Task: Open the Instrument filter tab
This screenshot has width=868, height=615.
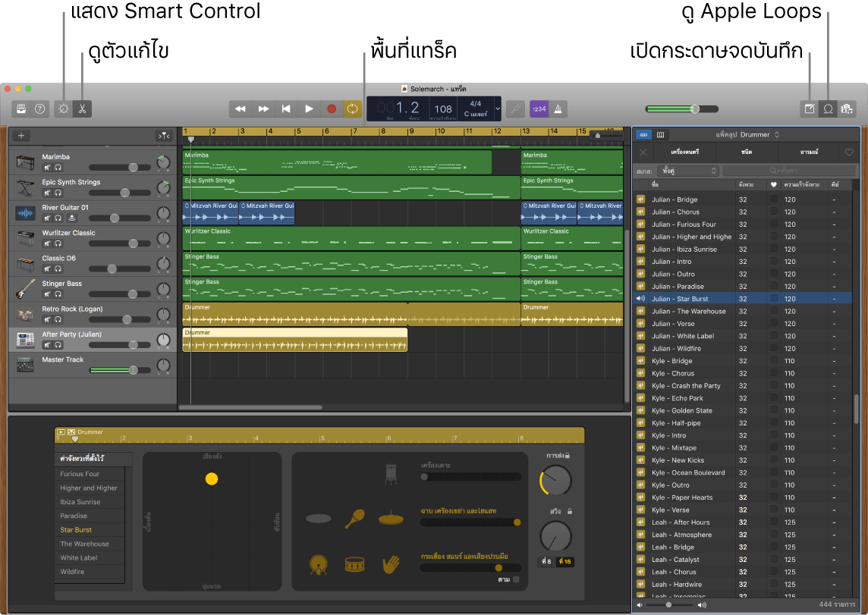Action: tap(685, 152)
